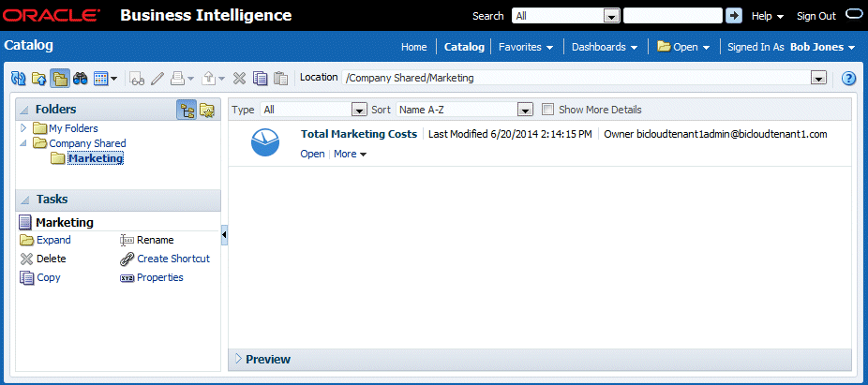Click the Print toolbar icon
Screen dimensions: 868x385
[x=178, y=79]
